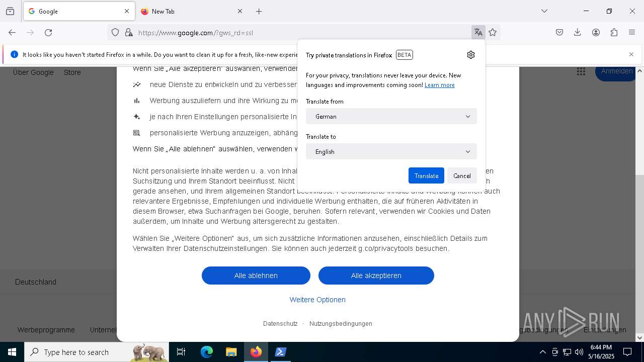This screenshot has height=362, width=644.
Task: Open translation settings gear
Action: click(471, 55)
